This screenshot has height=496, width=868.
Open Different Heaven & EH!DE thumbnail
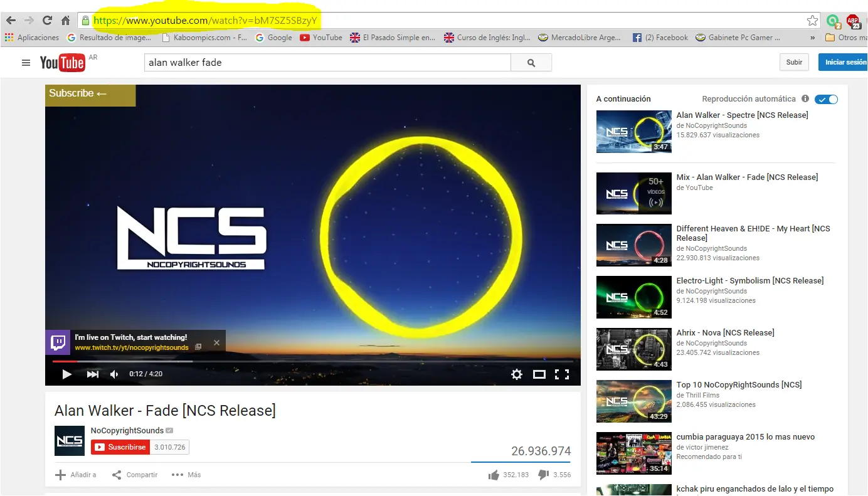634,245
